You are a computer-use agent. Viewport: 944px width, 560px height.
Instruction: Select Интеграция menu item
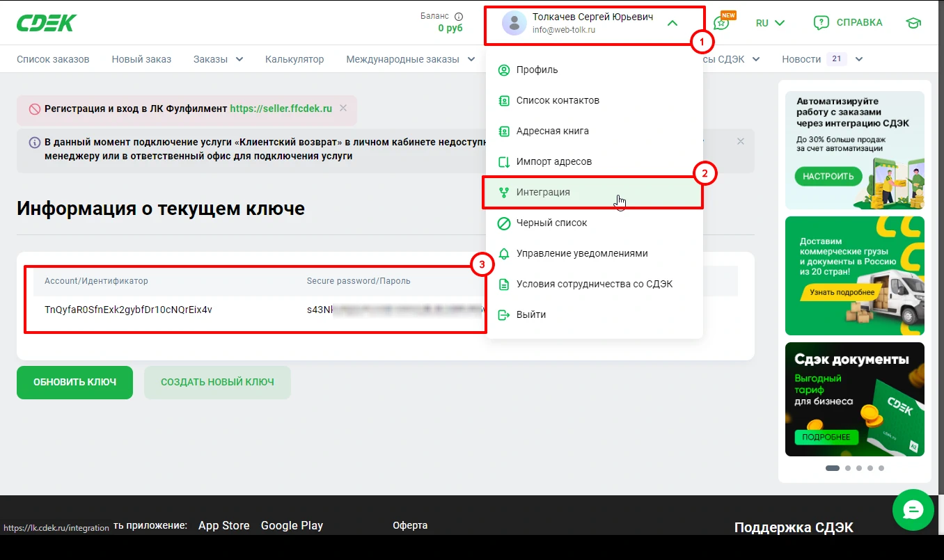(x=595, y=192)
